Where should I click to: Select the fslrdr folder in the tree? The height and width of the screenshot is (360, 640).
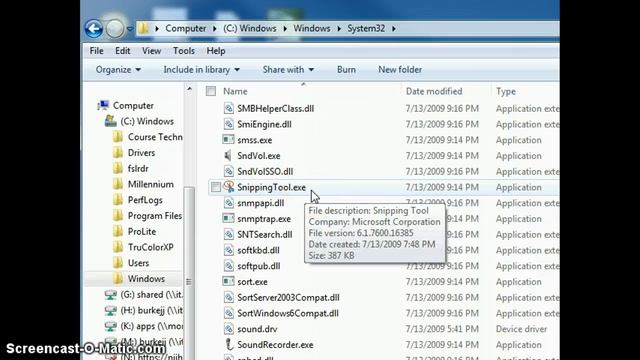click(138, 169)
